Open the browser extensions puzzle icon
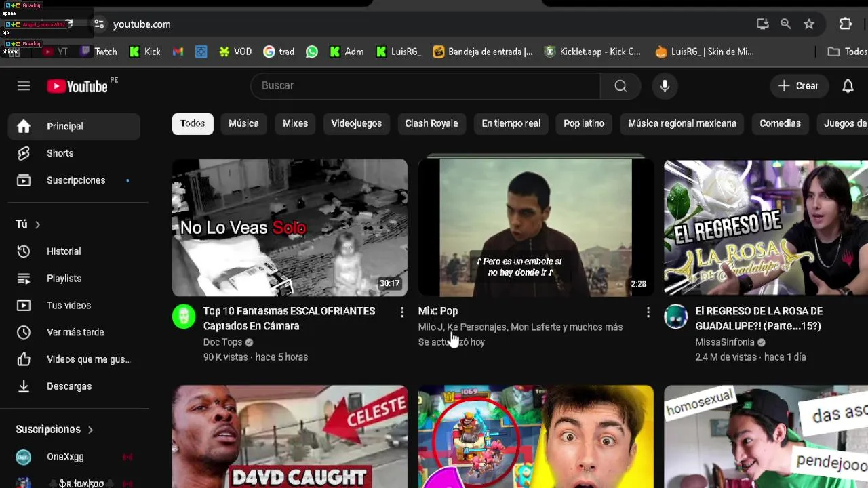The width and height of the screenshot is (868, 488). click(846, 24)
